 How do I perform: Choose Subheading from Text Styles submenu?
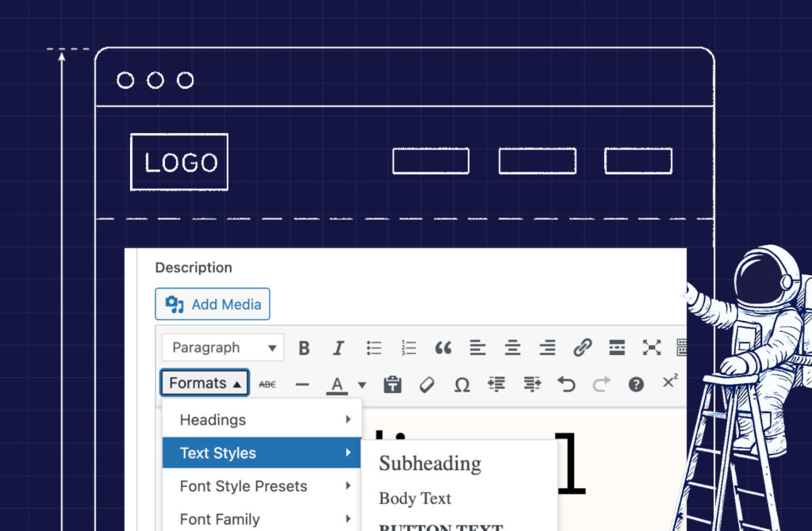pyautogui.click(x=430, y=464)
